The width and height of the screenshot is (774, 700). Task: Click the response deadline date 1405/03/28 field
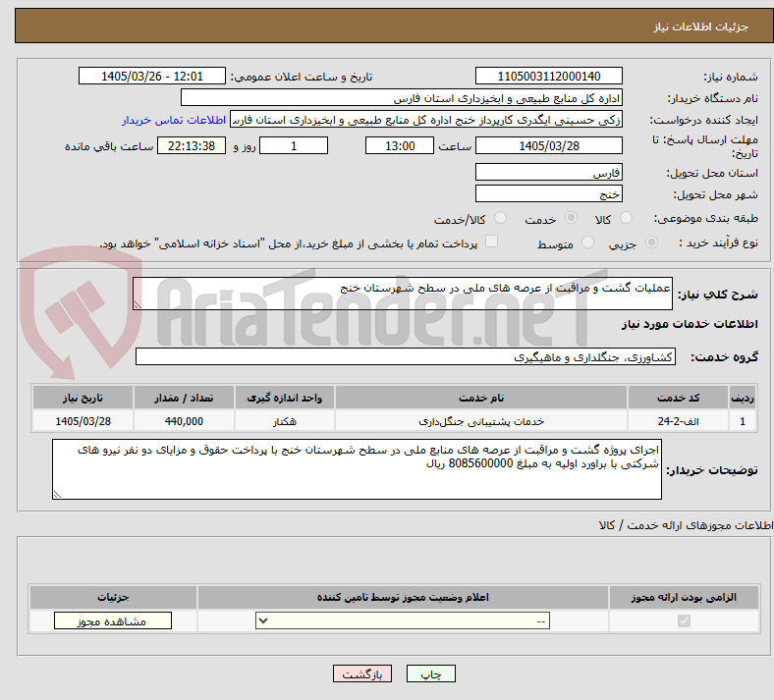click(548, 145)
